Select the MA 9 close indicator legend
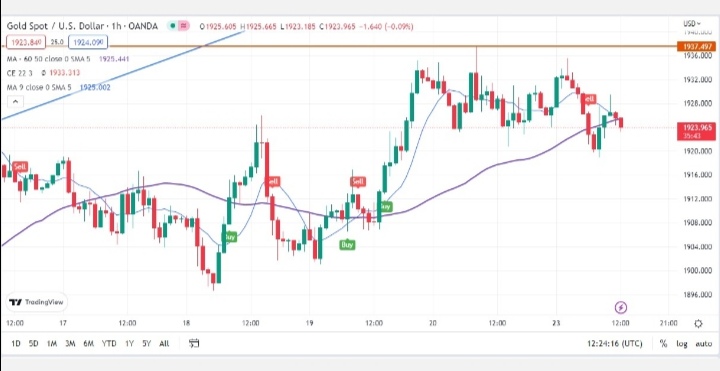The width and height of the screenshot is (720, 371). coord(39,87)
